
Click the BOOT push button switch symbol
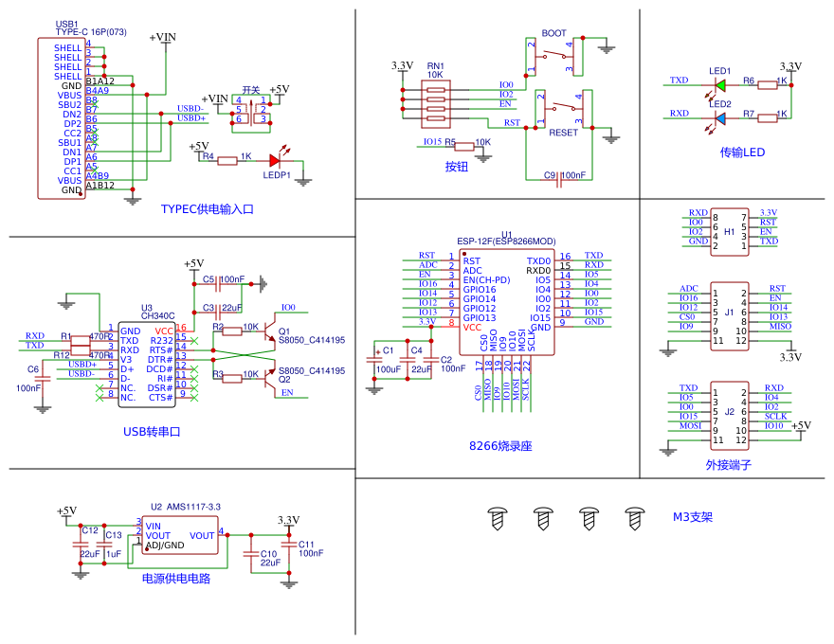coord(554,56)
